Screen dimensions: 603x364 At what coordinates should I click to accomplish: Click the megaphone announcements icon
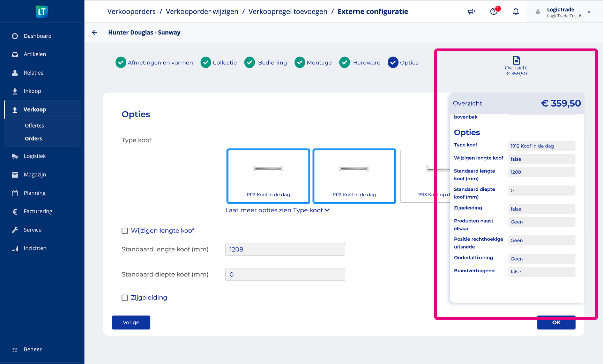(471, 12)
